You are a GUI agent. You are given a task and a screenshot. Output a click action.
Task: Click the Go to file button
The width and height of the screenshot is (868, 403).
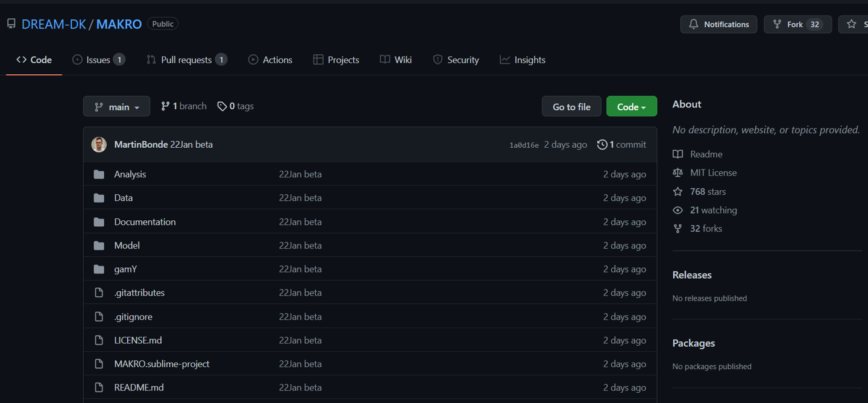[571, 107]
